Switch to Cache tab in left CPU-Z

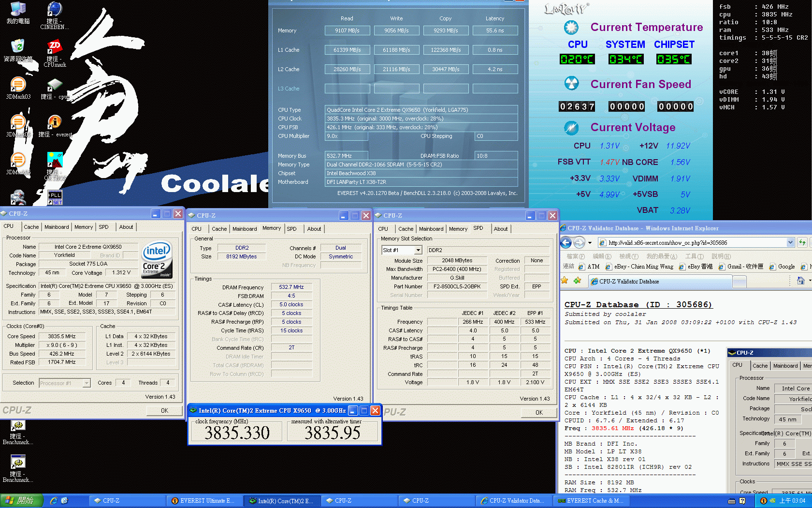31,227
